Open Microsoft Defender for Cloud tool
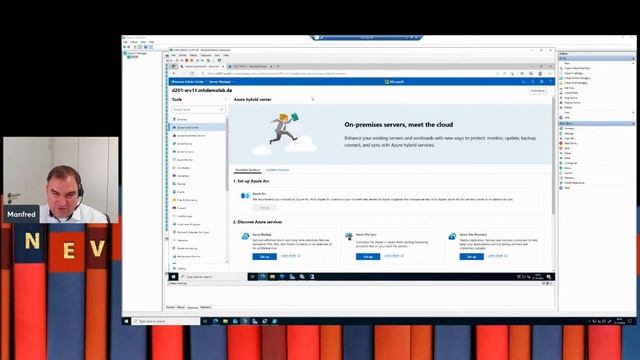 click(x=193, y=232)
